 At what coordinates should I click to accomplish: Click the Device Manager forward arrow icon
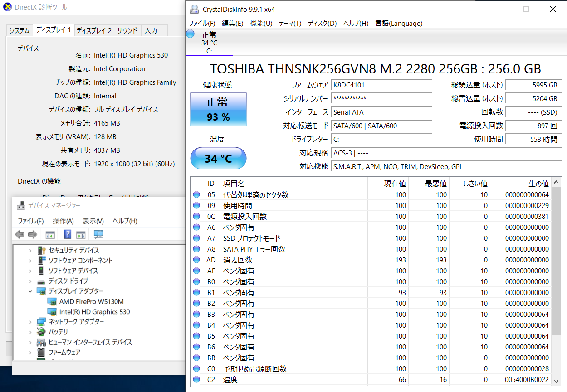[x=33, y=234]
